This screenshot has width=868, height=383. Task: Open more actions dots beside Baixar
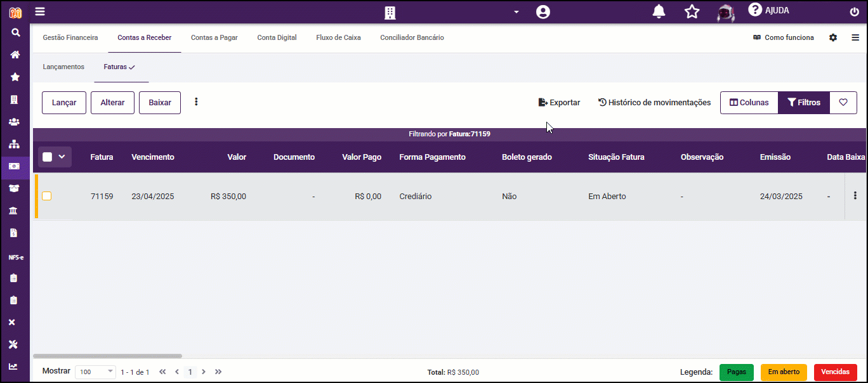pyautogui.click(x=196, y=101)
